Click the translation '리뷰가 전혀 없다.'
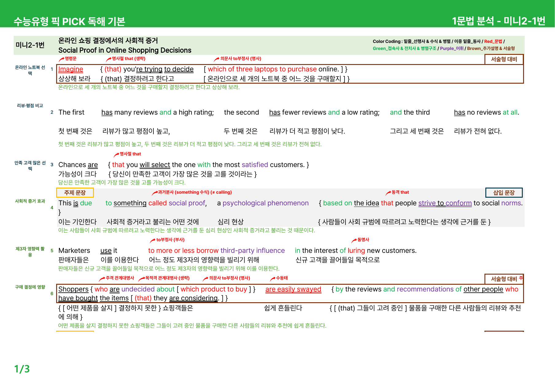 [478, 131]
